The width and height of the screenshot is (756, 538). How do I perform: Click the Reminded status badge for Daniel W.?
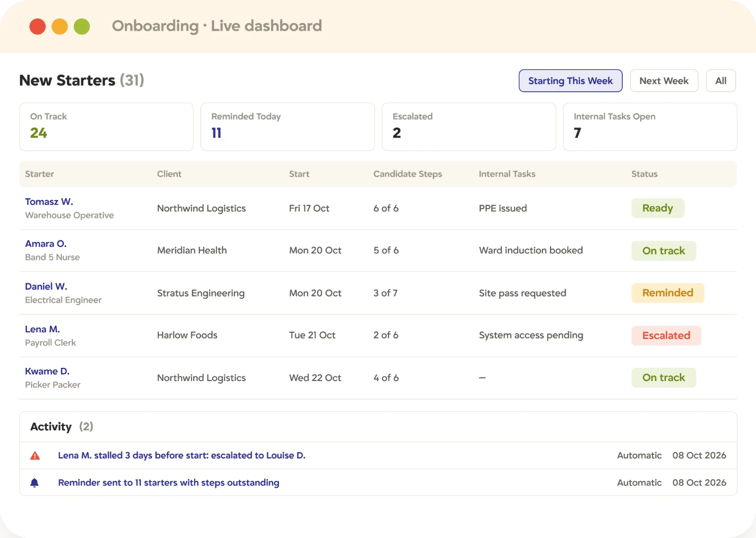668,293
